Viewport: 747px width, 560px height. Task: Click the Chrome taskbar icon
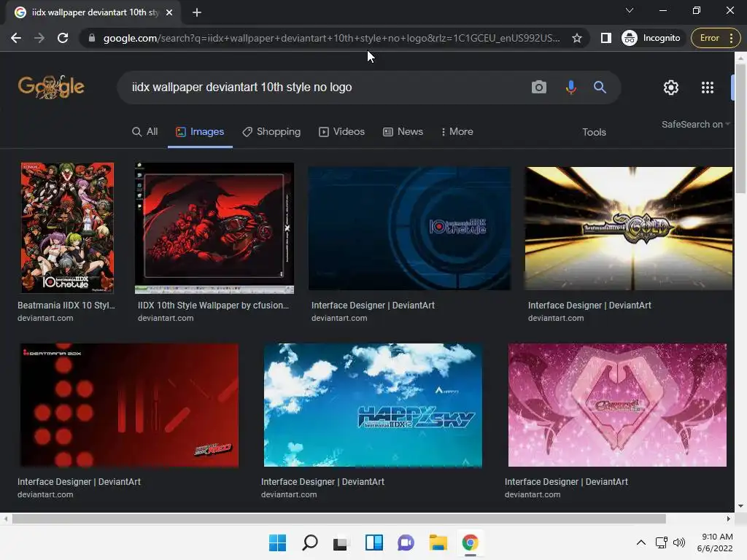(x=471, y=542)
